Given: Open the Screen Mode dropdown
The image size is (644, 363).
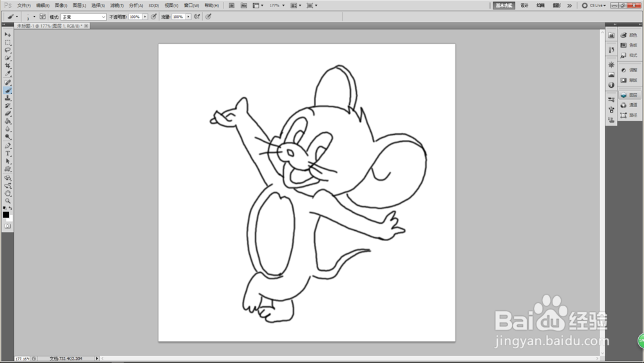Looking at the screenshot, I should tap(312, 5).
